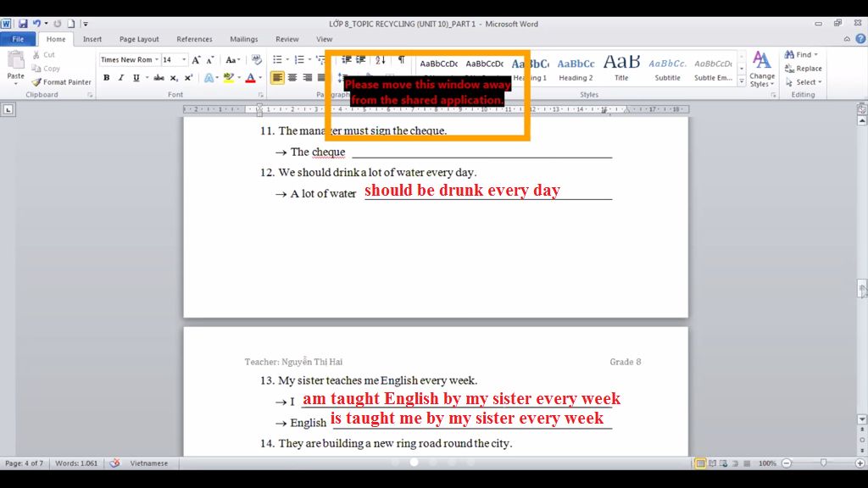Screen dimensions: 868x488
Task: Align text left
Action: point(277,78)
